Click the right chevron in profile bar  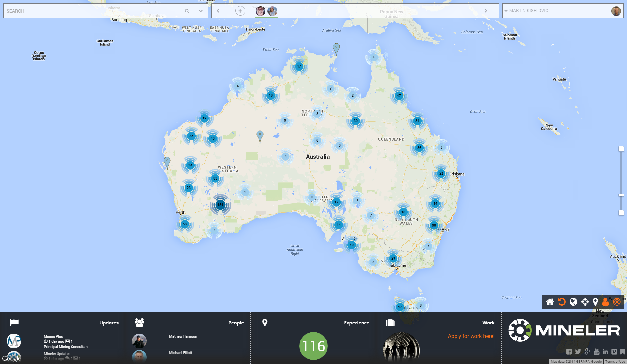(x=486, y=11)
